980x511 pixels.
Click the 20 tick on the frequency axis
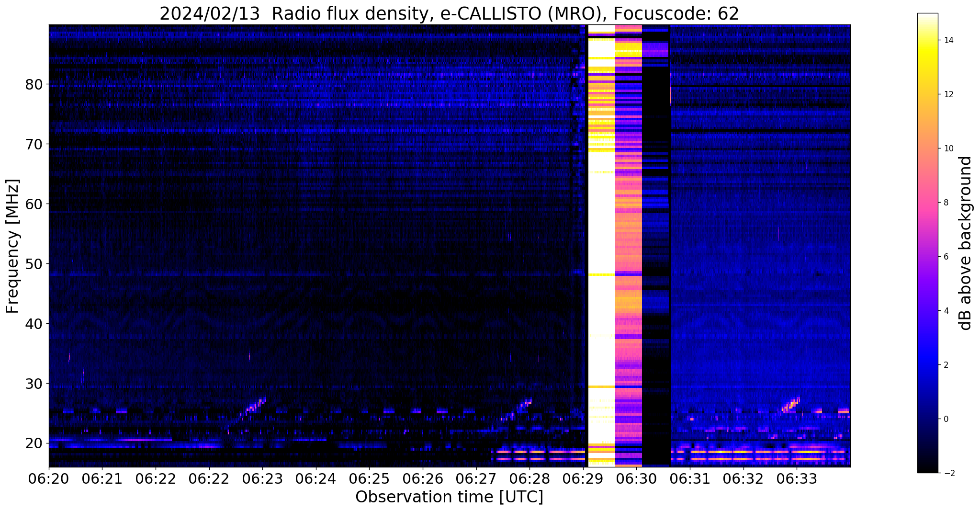pos(34,443)
